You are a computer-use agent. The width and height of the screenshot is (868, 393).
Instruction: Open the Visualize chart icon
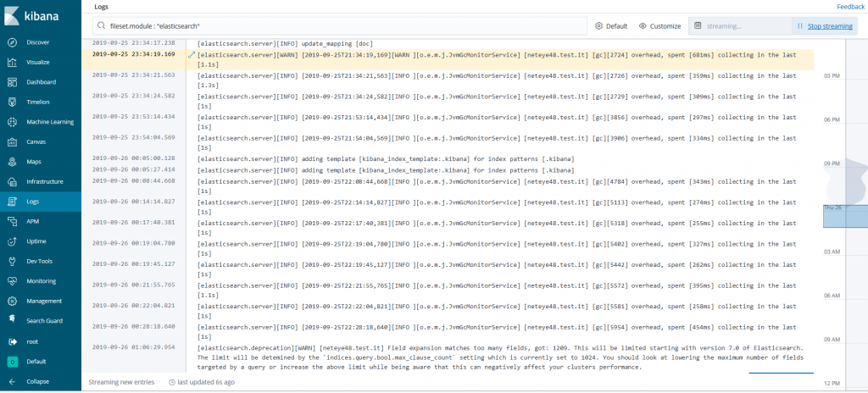click(x=13, y=62)
